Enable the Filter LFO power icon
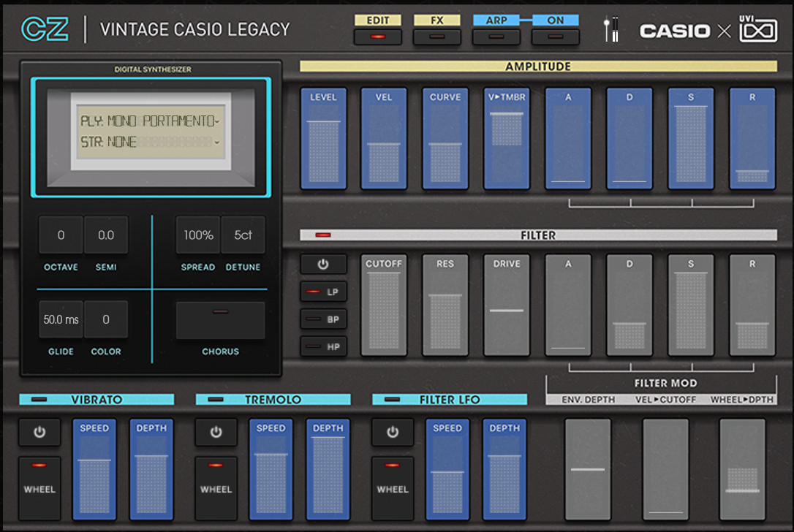Image resolution: width=794 pixels, height=532 pixels. click(x=393, y=433)
